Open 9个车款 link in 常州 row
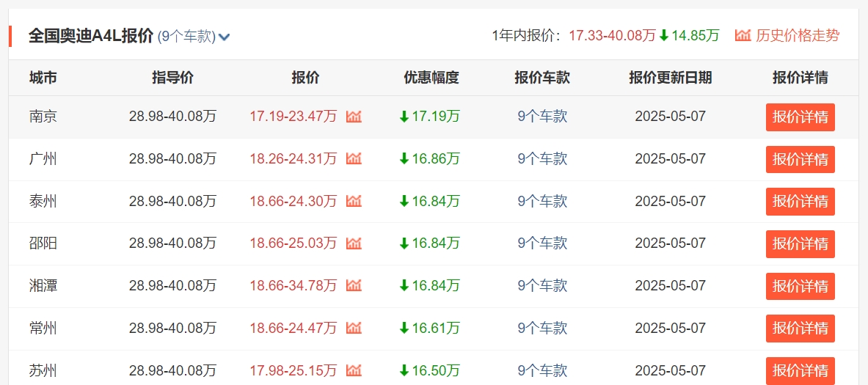The image size is (868, 385). tap(542, 328)
